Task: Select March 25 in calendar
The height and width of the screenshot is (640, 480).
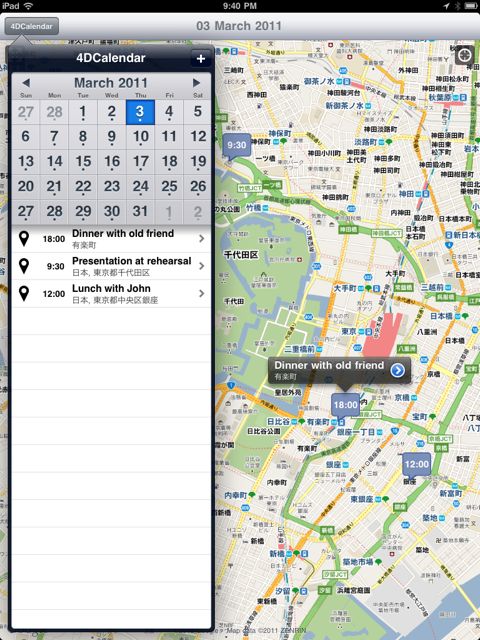Action: pos(169,187)
